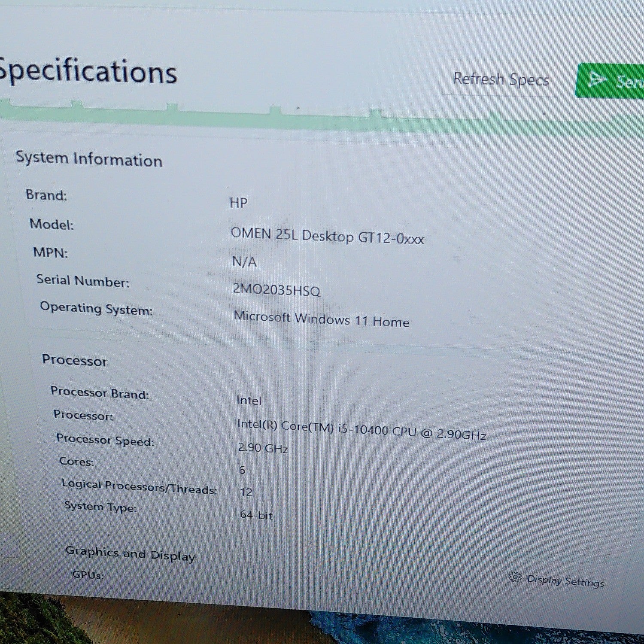Select the Graphics and Display section title
The image size is (644, 644).
coord(131,554)
